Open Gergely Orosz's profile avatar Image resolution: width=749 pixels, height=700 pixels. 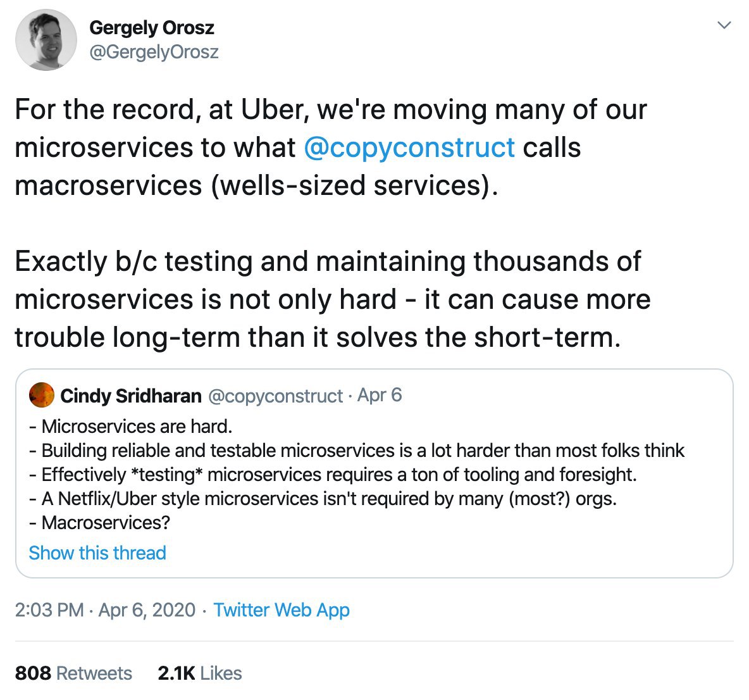(46, 40)
